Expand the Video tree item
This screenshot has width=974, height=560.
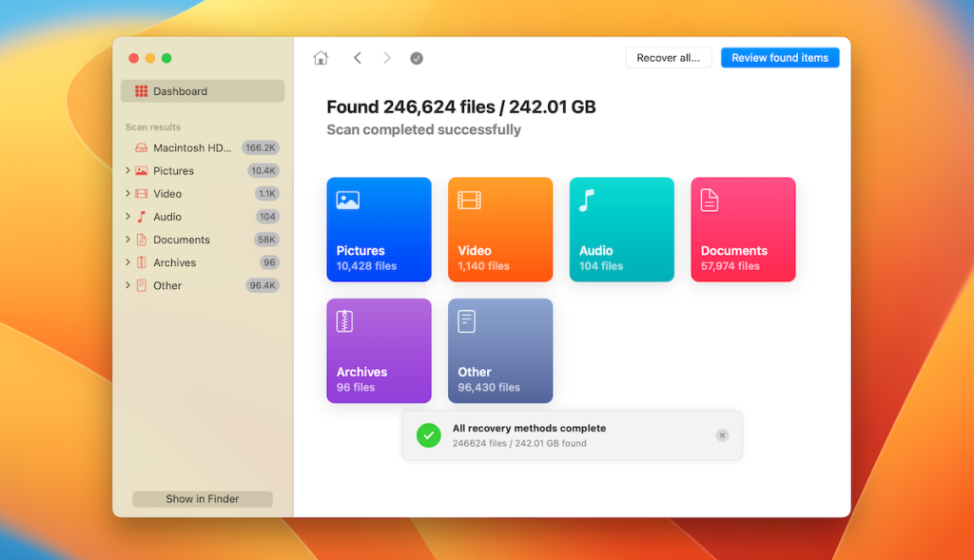click(x=127, y=193)
